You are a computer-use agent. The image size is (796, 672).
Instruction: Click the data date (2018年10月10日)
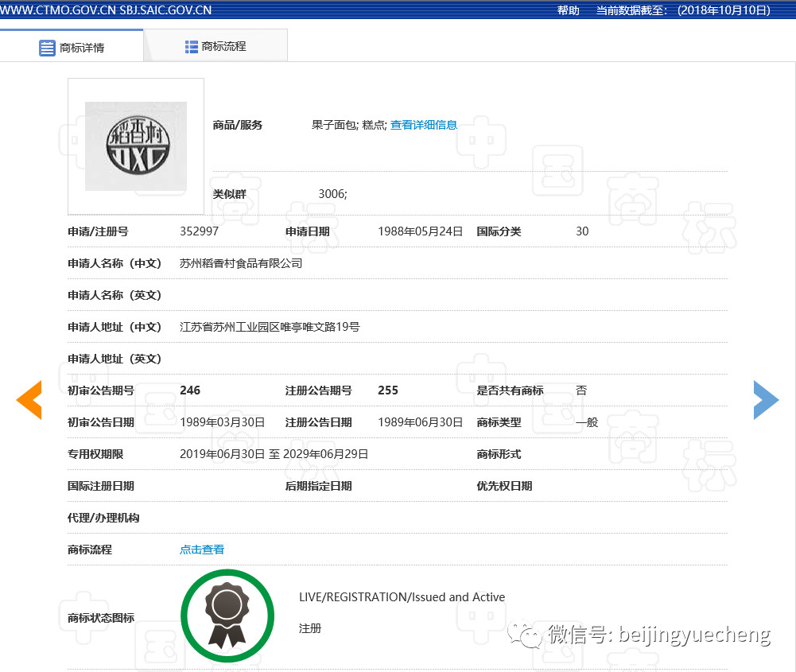(x=724, y=10)
